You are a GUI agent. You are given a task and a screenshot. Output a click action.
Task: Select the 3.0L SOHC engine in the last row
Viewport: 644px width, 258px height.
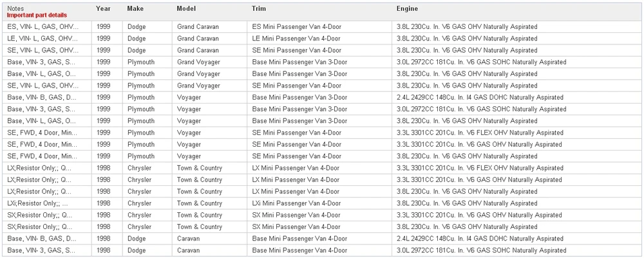point(481,251)
